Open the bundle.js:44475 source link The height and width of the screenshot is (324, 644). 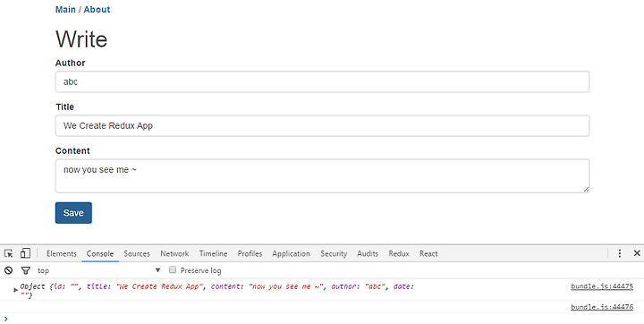[602, 286]
